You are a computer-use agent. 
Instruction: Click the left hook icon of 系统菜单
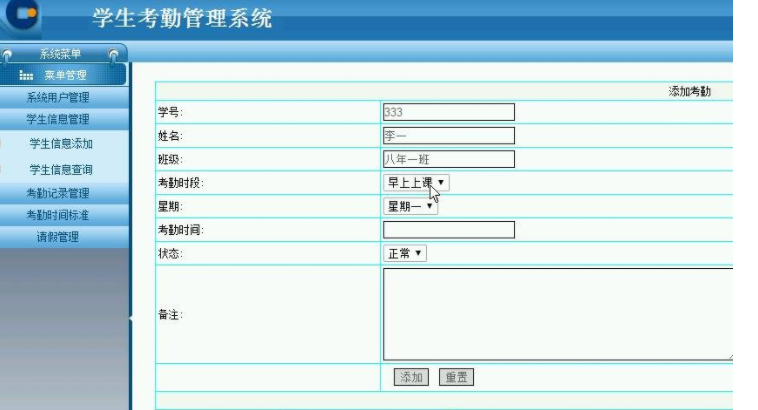[7, 56]
